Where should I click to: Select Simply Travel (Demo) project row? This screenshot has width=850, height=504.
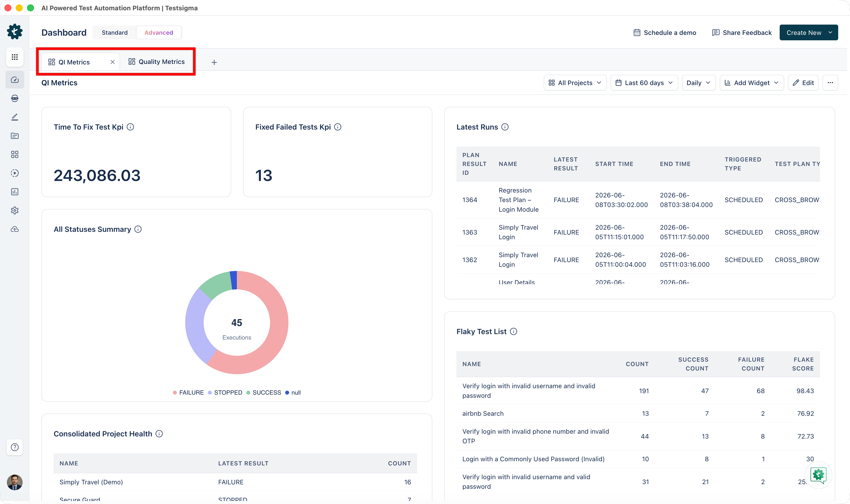235,482
